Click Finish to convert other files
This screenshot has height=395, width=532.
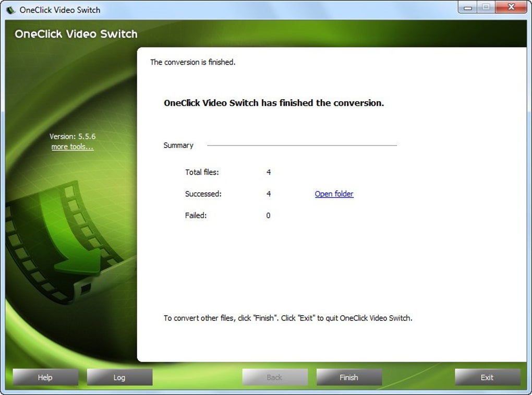click(x=348, y=377)
